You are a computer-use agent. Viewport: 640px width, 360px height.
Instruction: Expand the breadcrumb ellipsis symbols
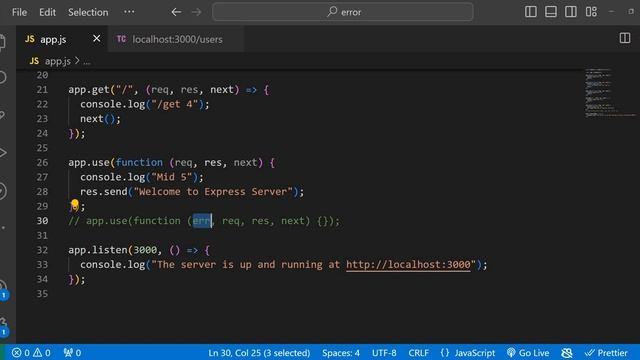87,62
